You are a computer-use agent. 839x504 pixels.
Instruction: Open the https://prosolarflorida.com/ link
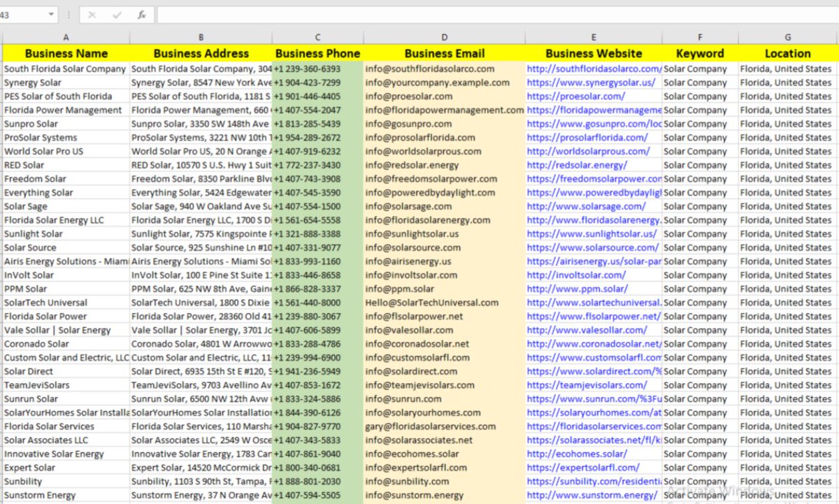pos(588,138)
